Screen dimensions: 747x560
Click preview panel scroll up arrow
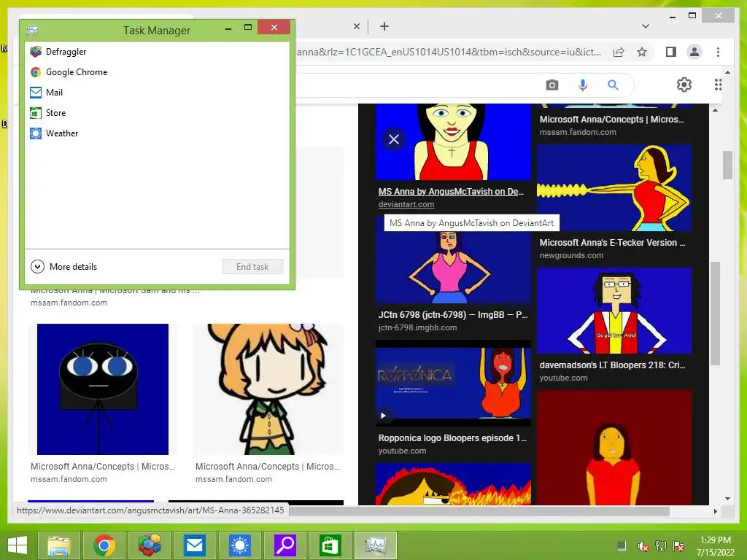(715, 110)
